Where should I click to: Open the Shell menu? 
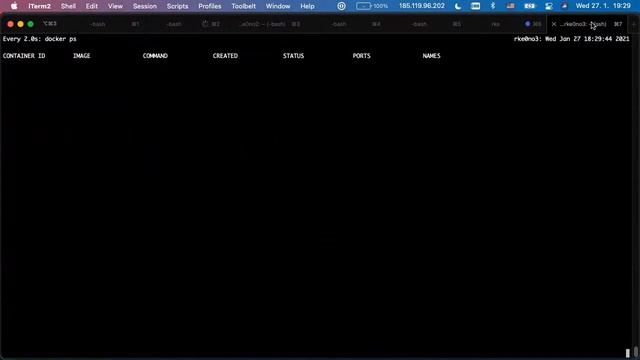click(68, 6)
